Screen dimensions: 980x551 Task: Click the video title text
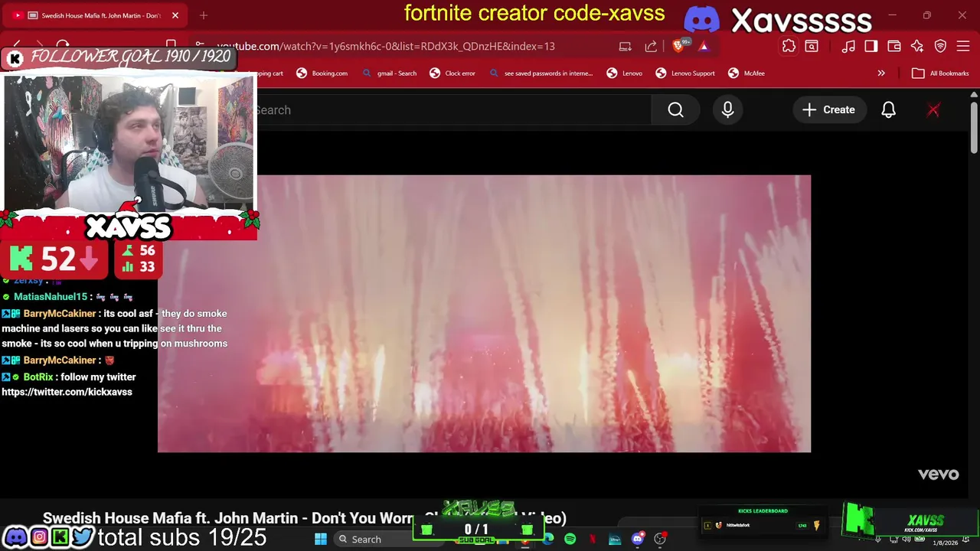[x=305, y=518]
